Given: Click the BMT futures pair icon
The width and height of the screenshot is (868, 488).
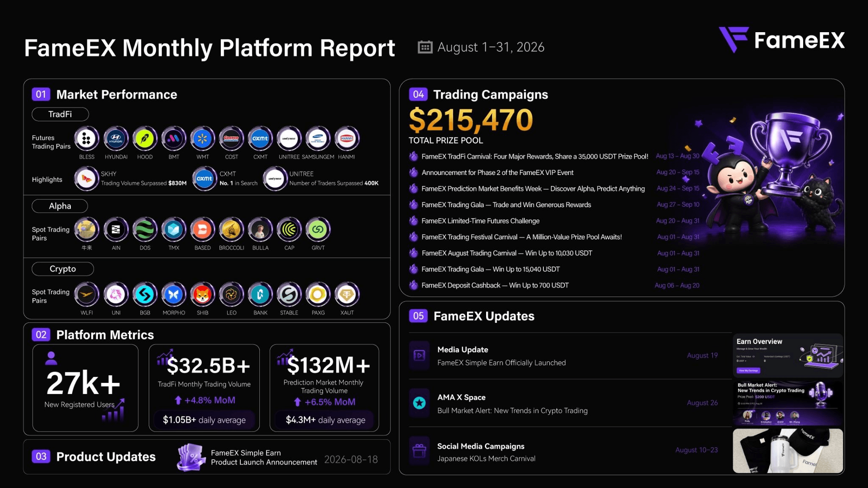Looking at the screenshot, I should pyautogui.click(x=174, y=139).
